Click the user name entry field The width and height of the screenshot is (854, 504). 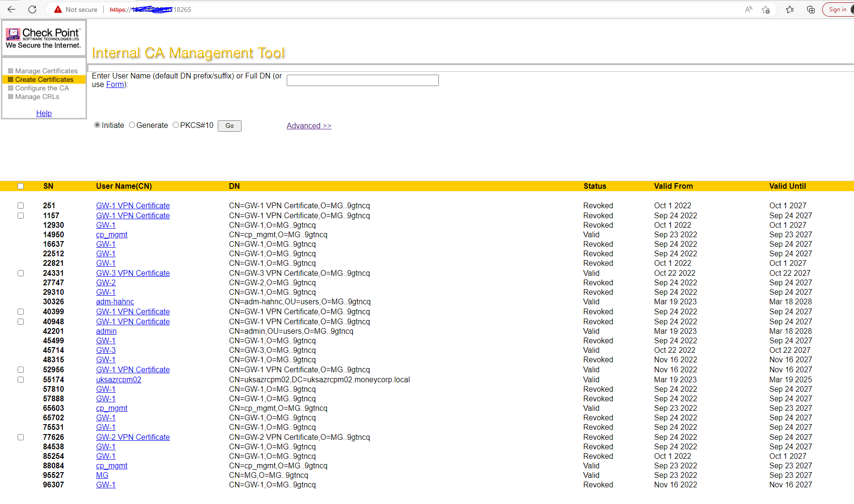click(362, 80)
